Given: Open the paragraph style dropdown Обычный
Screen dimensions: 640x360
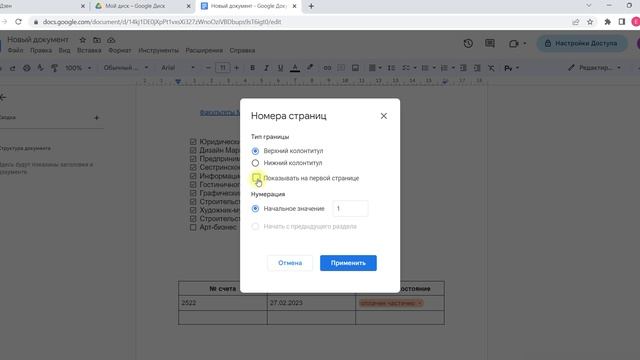Looking at the screenshot, I should 125,68.
